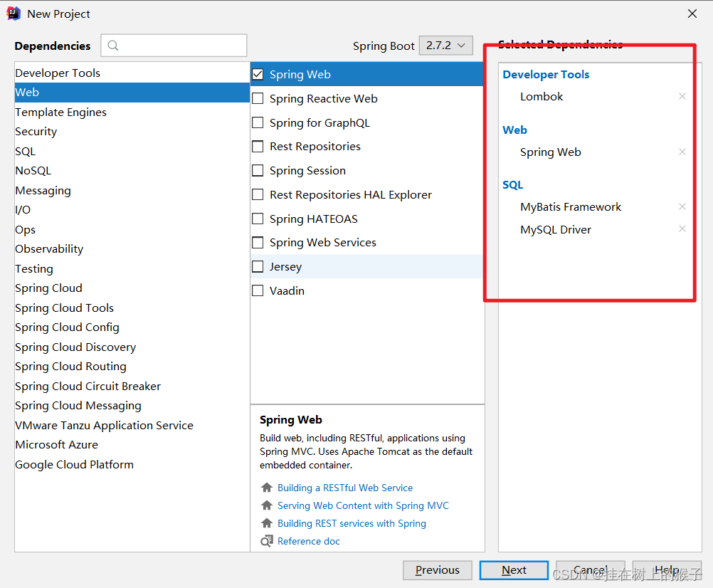Select Spring Cloud Config category
Viewport: 713px width, 588px height.
[x=132, y=327]
